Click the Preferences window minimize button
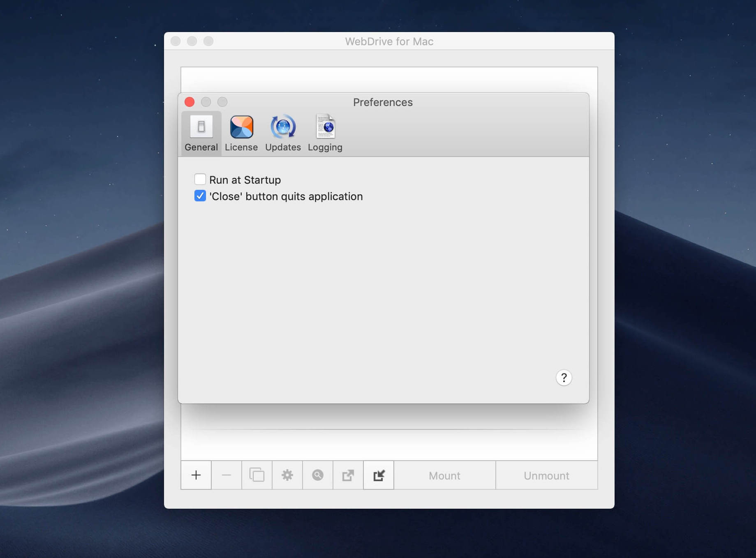Image resolution: width=756 pixels, height=558 pixels. [206, 102]
